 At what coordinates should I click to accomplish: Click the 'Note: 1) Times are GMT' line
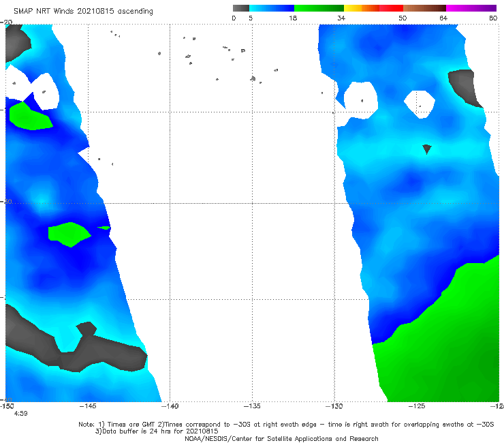point(286,425)
